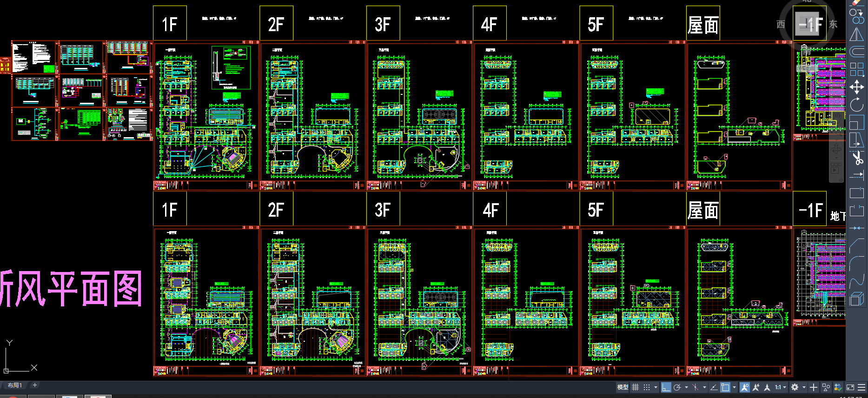The image size is (868, 398).
Task: Toggle polar tracking in status bar
Action: tap(677, 387)
